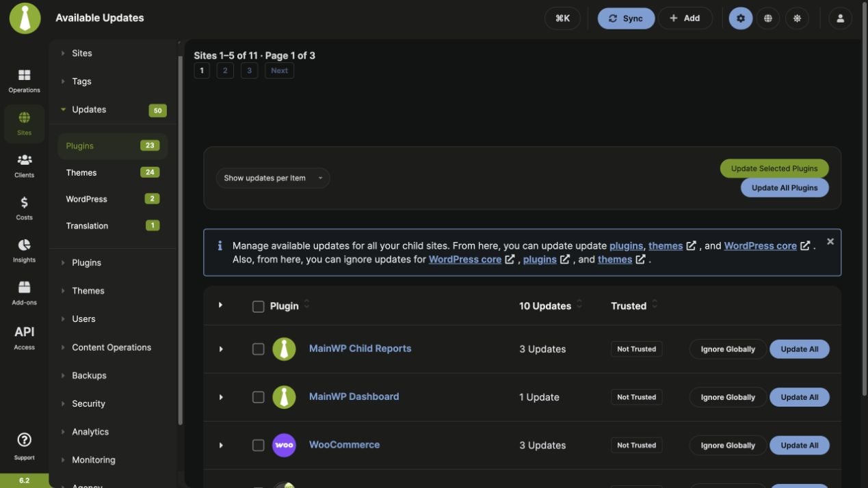Go to page 2
Screen dimensions: 868x488
pyautogui.click(x=225, y=70)
